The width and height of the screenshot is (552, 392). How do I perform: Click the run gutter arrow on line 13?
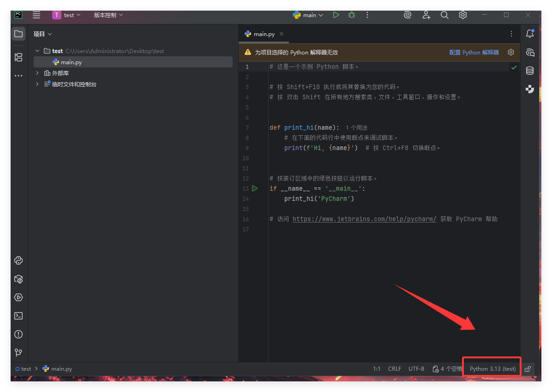[x=255, y=188]
